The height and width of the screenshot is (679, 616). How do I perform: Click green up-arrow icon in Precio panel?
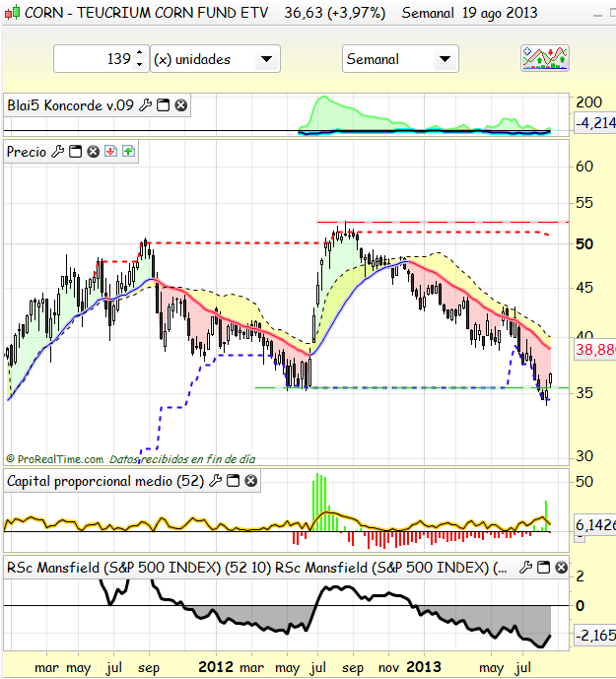point(129,151)
